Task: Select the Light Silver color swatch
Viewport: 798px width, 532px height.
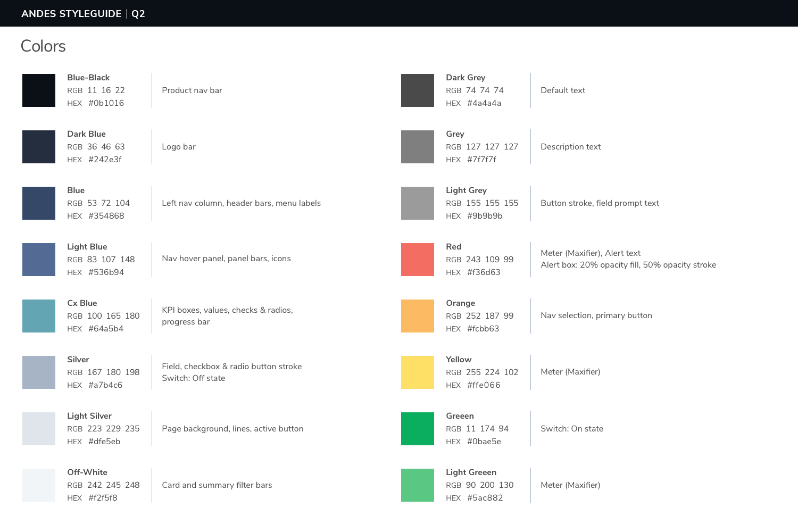Action: (39, 429)
